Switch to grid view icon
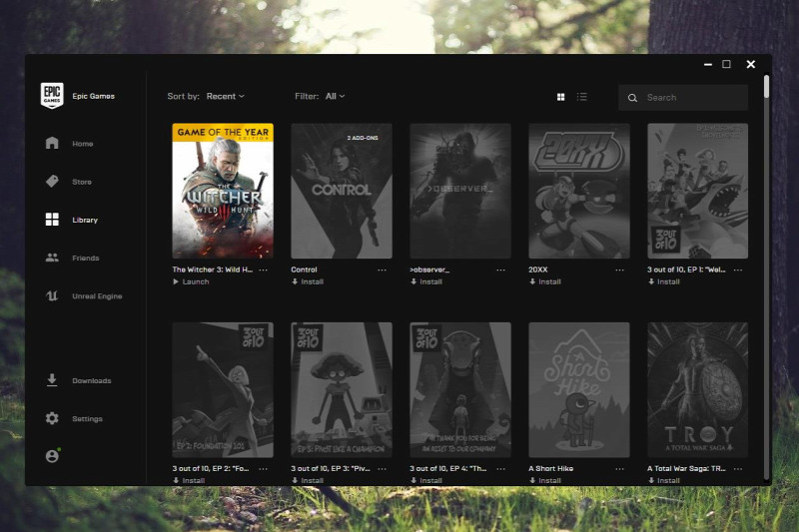 [560, 97]
